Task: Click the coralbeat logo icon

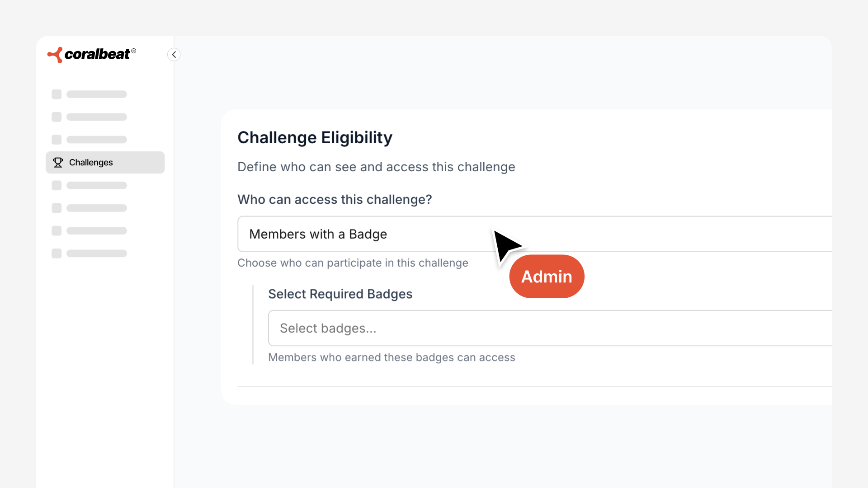Action: tap(55, 55)
